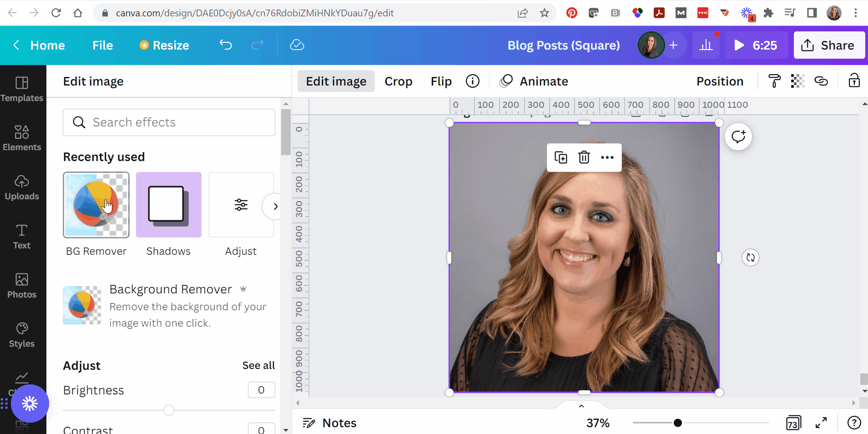
Task: Select the Edit image tab in toolbar
Action: pos(336,81)
